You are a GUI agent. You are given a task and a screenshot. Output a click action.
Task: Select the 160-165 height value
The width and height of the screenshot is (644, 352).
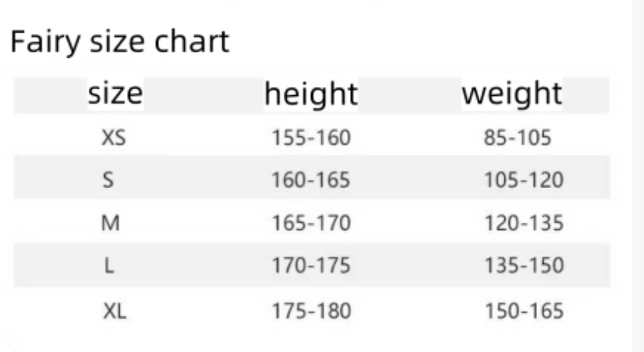point(311,180)
